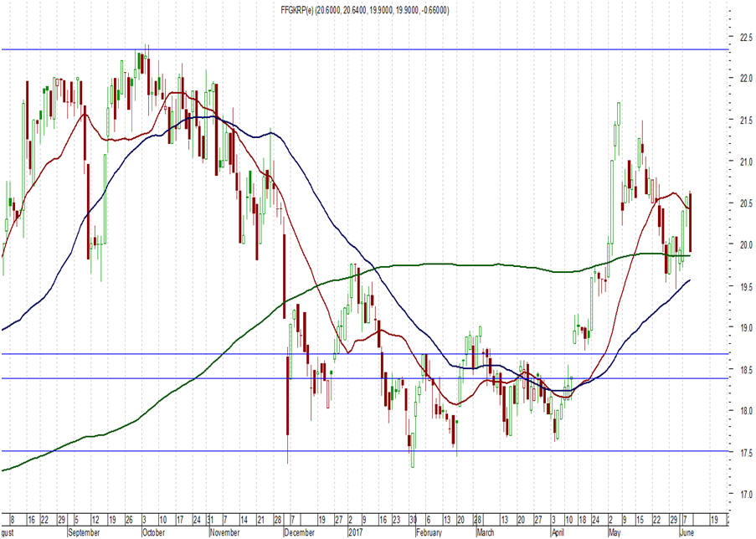Click the November month label

point(224,533)
